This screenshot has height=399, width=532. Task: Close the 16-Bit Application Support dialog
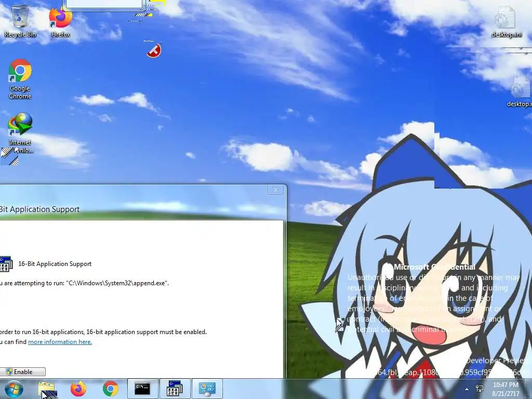click(275, 190)
